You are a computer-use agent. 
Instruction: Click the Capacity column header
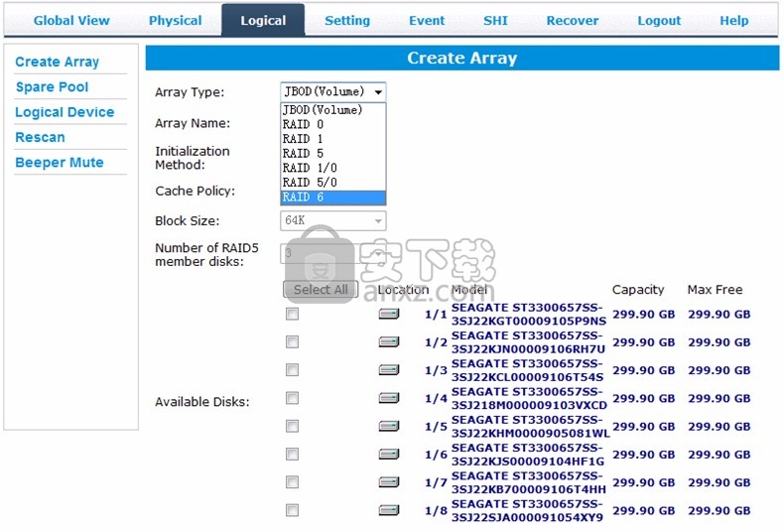pos(638,290)
